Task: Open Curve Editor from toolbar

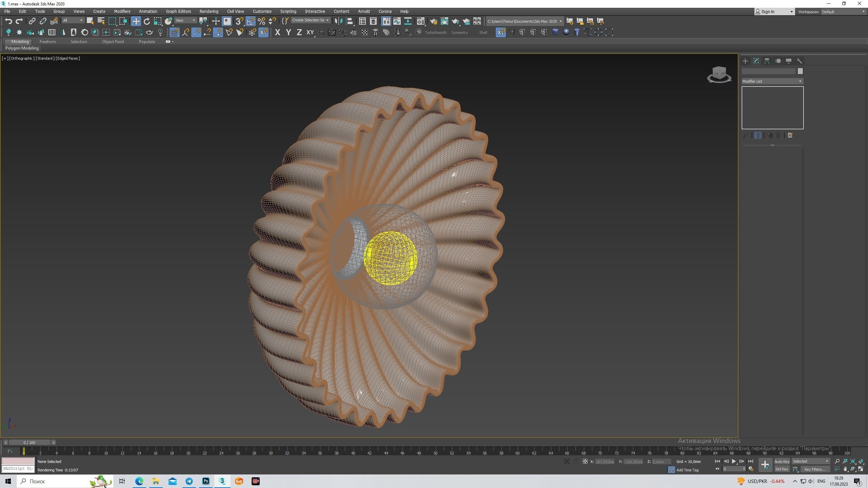Action: click(x=397, y=21)
